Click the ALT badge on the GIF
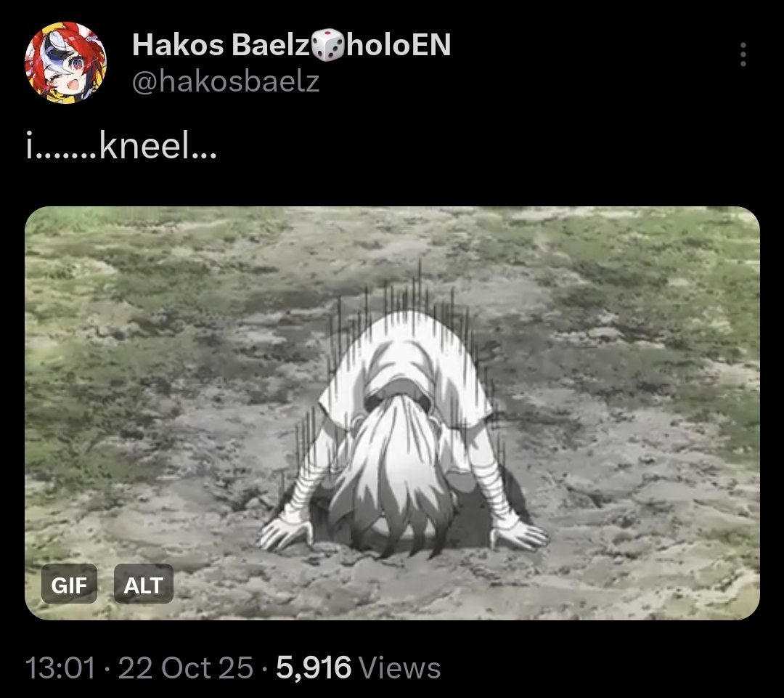The height and width of the screenshot is (698, 784). [144, 584]
